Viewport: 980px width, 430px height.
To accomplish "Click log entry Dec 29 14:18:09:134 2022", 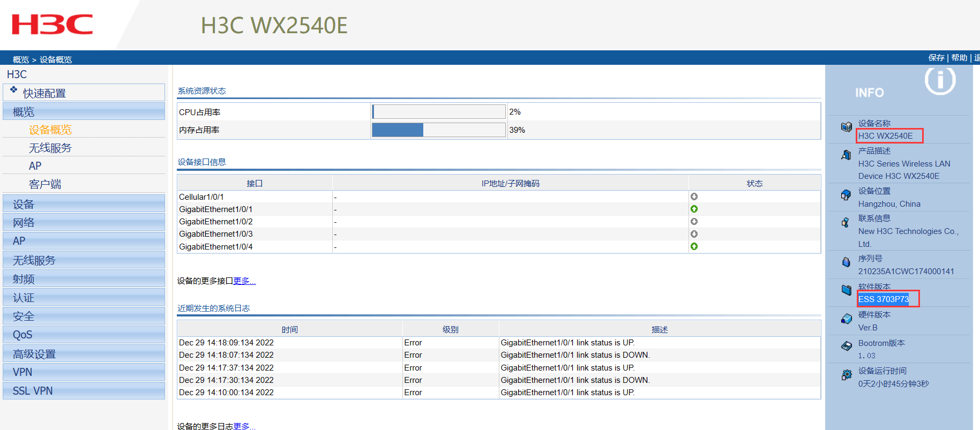I will (226, 343).
